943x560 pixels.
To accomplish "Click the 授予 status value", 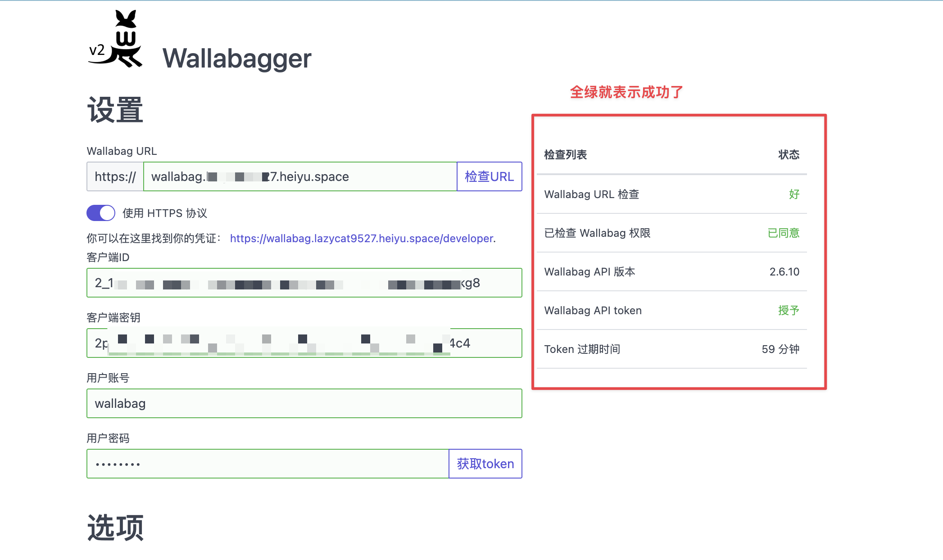I will point(789,310).
